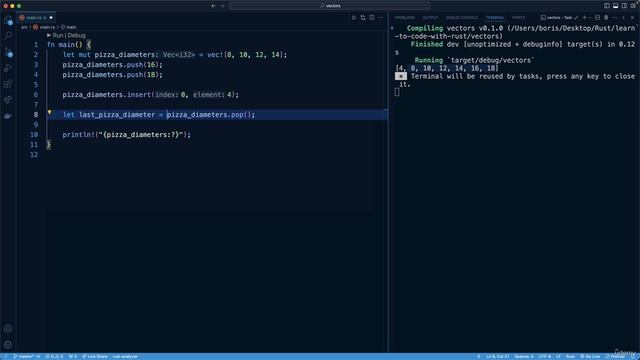This screenshot has width=640, height=360.
Task: Click the Kill Terminal trash icon
Action: [x=606, y=18]
